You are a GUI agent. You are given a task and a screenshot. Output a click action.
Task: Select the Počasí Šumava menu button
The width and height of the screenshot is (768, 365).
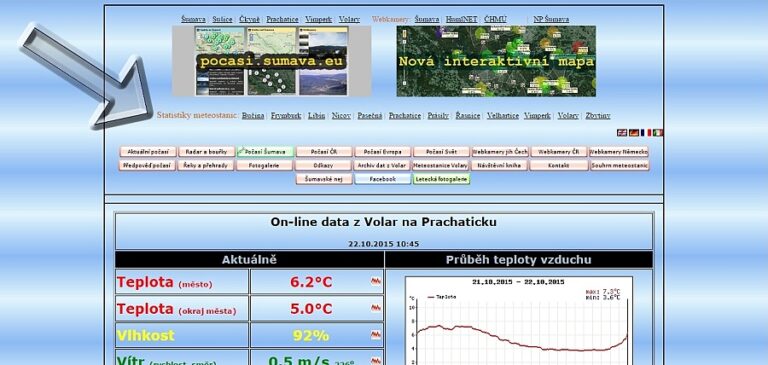(x=265, y=152)
